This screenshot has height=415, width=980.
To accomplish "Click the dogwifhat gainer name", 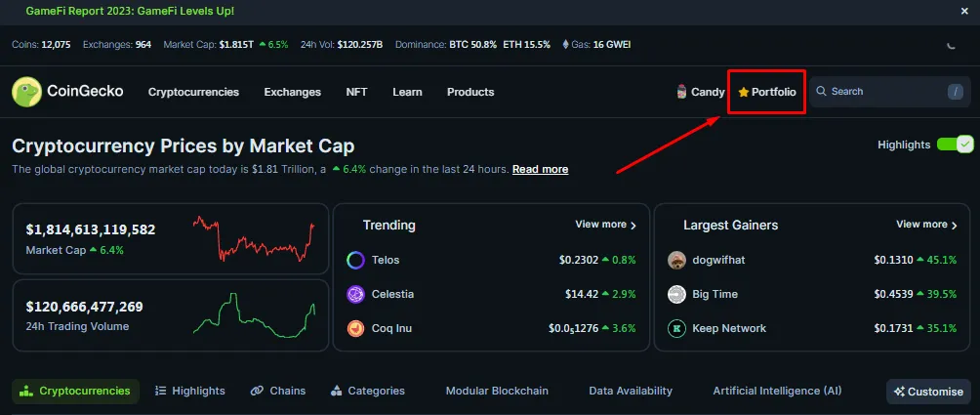I will point(718,260).
